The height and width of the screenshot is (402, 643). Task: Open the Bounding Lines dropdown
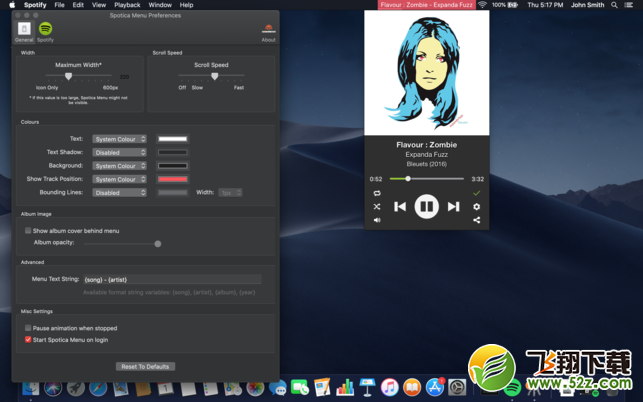coord(119,192)
